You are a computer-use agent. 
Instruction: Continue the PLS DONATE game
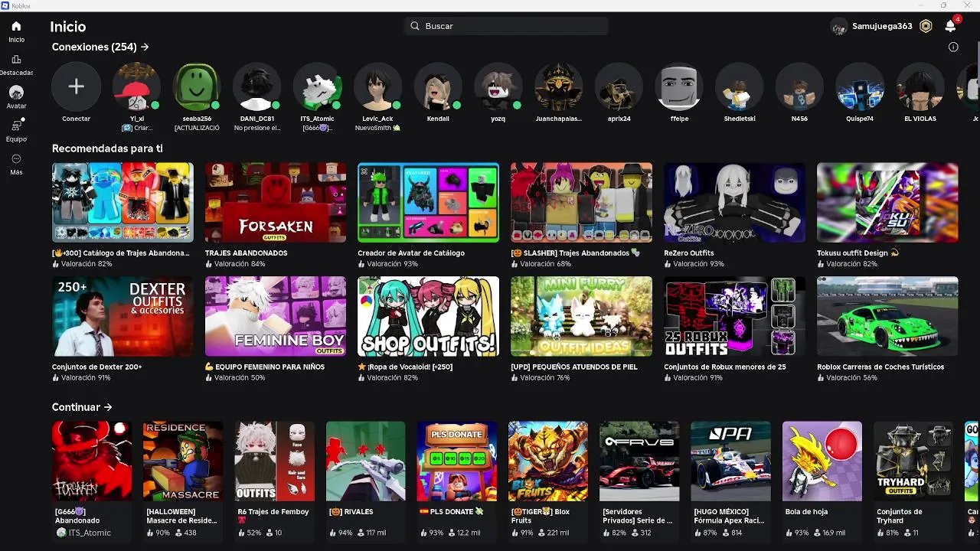click(457, 461)
